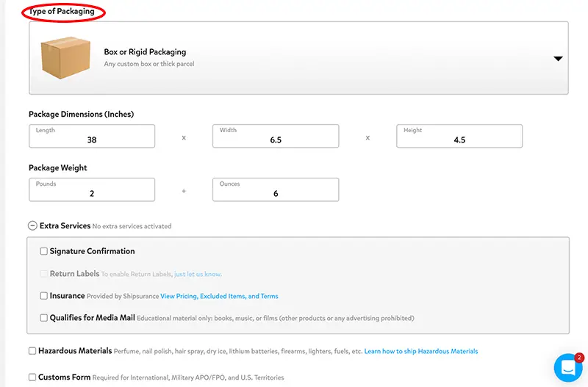The height and width of the screenshot is (387, 588).
Task: Open Learn how to ship Hazardous Materials
Action: pyautogui.click(x=421, y=351)
